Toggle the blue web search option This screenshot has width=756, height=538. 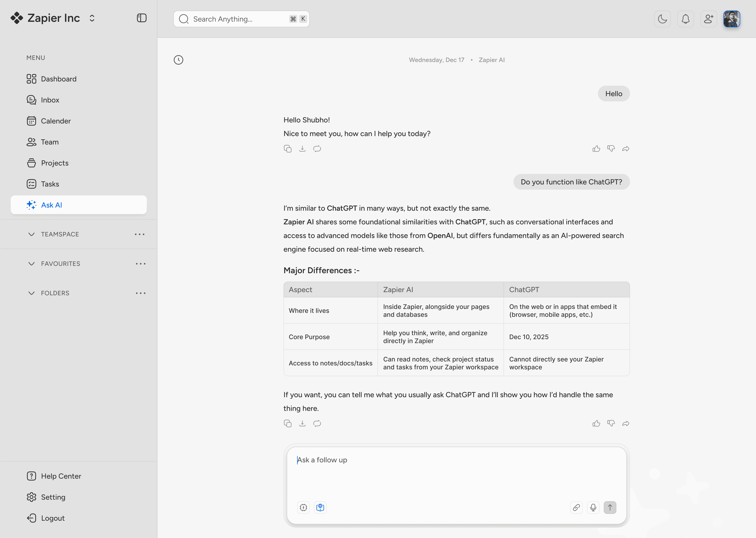pos(320,508)
